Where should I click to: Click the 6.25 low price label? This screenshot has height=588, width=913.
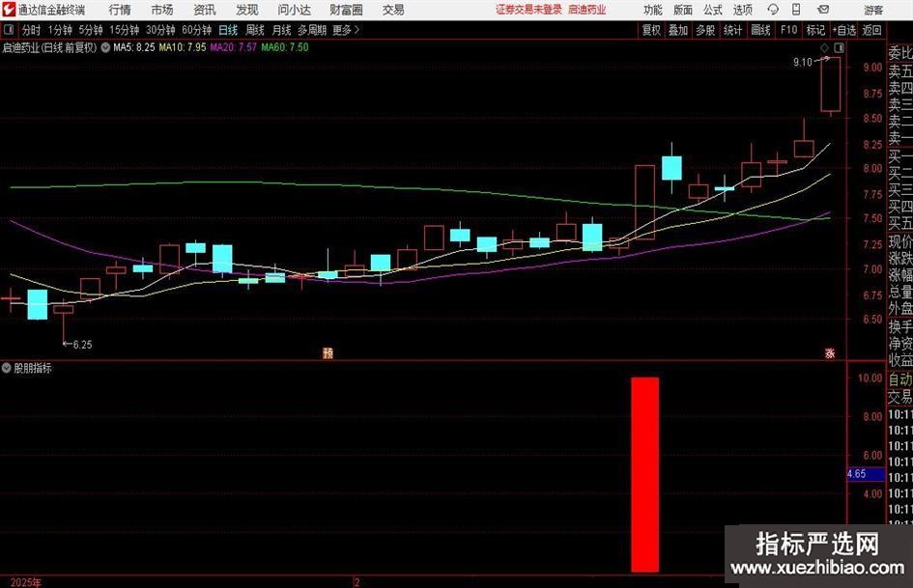pyautogui.click(x=82, y=345)
